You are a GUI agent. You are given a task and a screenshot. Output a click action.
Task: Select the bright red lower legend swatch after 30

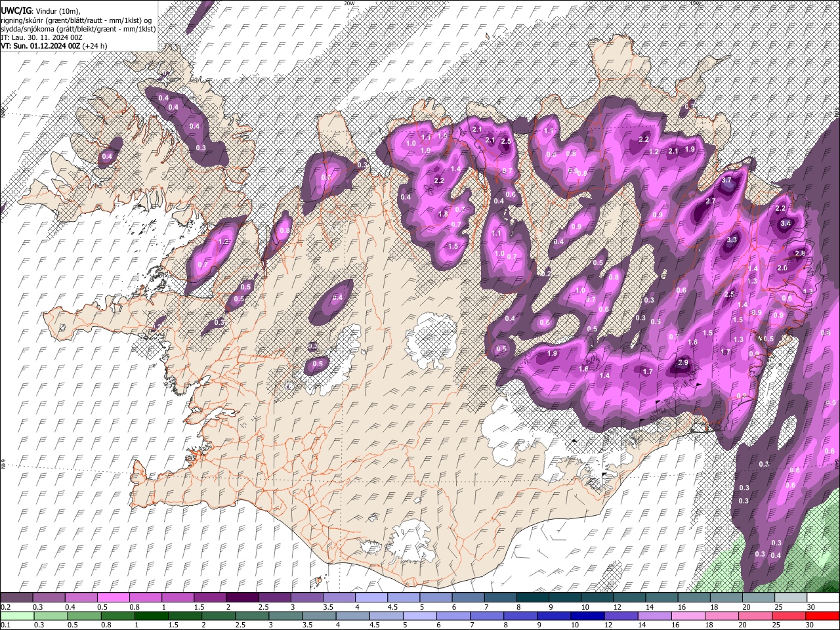823,616
